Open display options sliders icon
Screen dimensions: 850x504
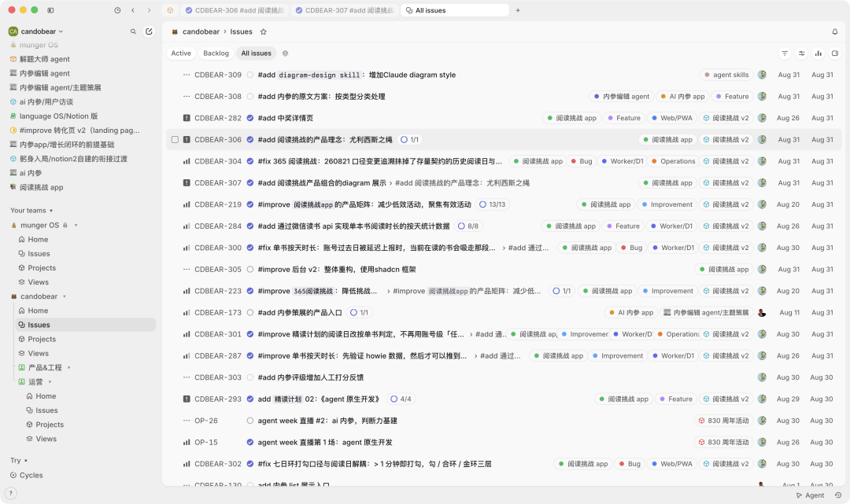pyautogui.click(x=801, y=53)
